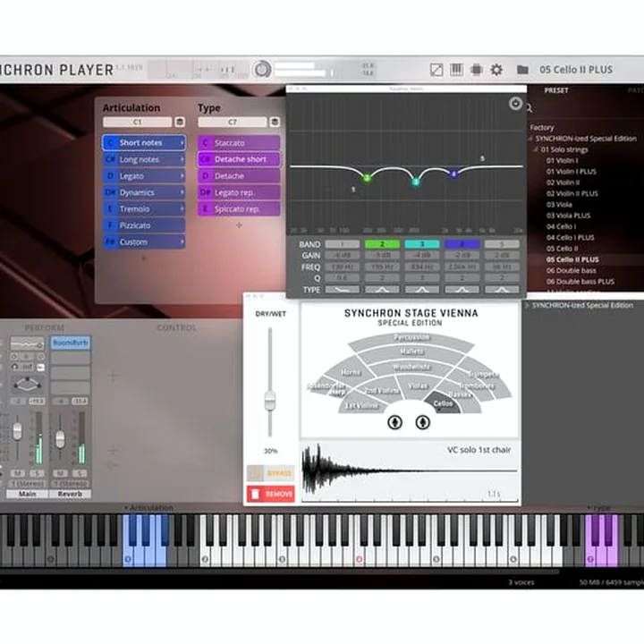Mute the Reverb mixer channel
Screen dimensions: 644x644
click(x=61, y=473)
